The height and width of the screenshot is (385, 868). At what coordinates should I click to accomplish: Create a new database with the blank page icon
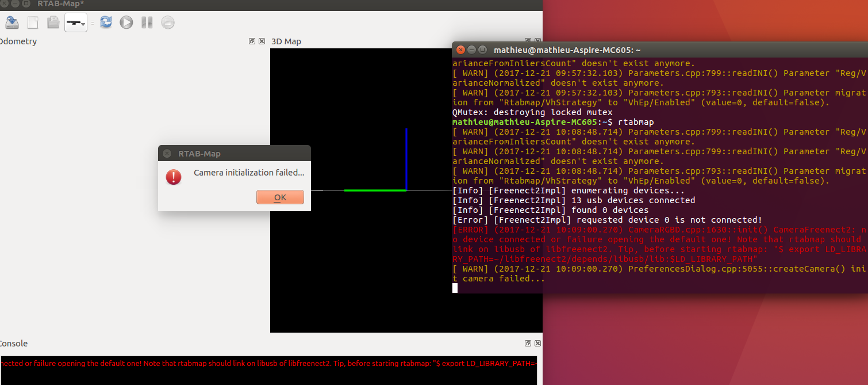coord(33,22)
